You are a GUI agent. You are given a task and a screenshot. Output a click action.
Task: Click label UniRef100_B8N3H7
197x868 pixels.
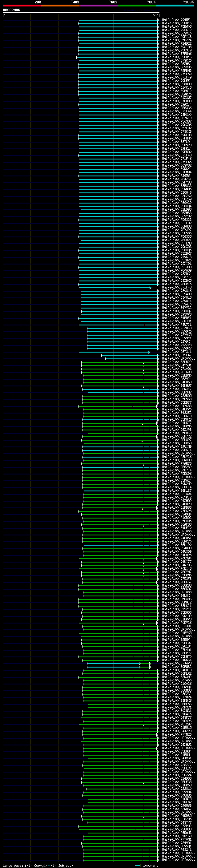pyautogui.click(x=176, y=393)
